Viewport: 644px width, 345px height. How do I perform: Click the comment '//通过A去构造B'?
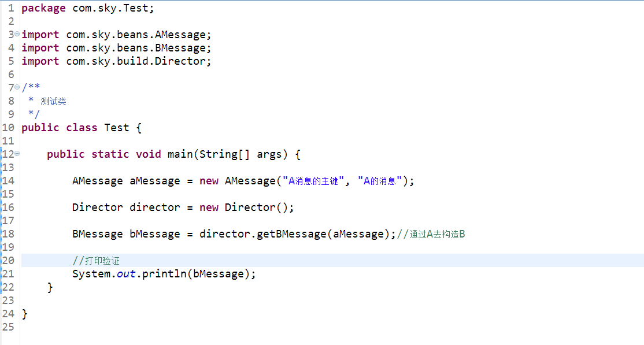click(431, 234)
